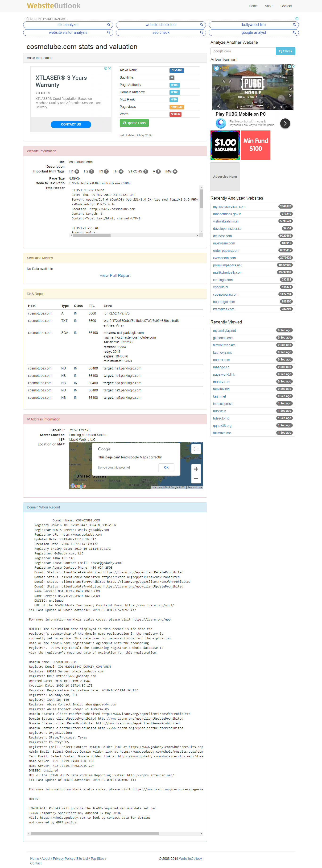Screen dimensions: 322x868
Task: Open kfapfakes.com link
Action: 224,309
